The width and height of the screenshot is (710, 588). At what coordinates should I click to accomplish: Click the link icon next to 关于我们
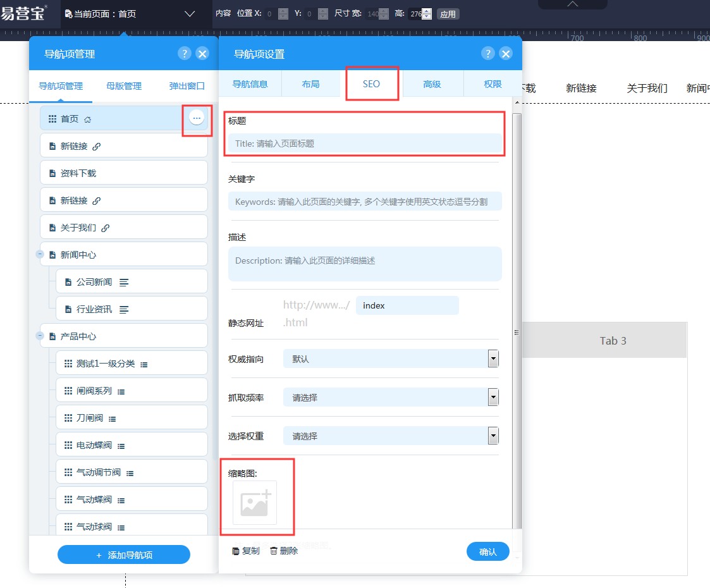click(x=105, y=228)
